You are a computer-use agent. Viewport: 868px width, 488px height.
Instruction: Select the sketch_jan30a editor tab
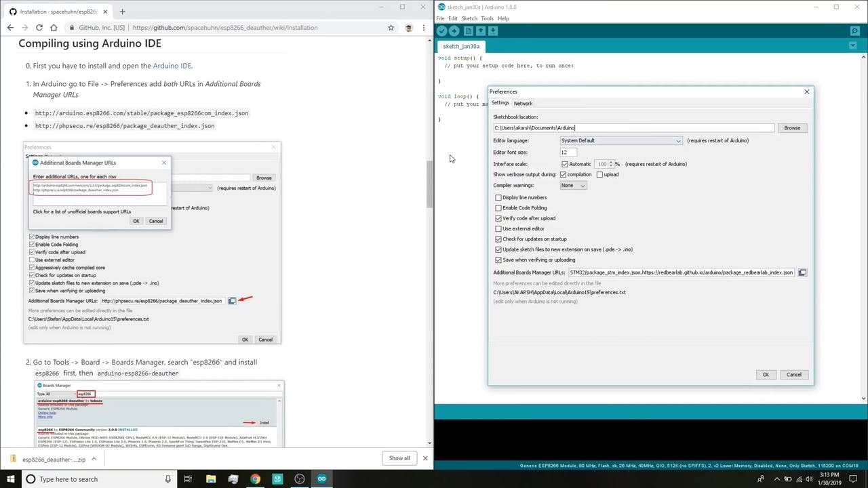461,46
